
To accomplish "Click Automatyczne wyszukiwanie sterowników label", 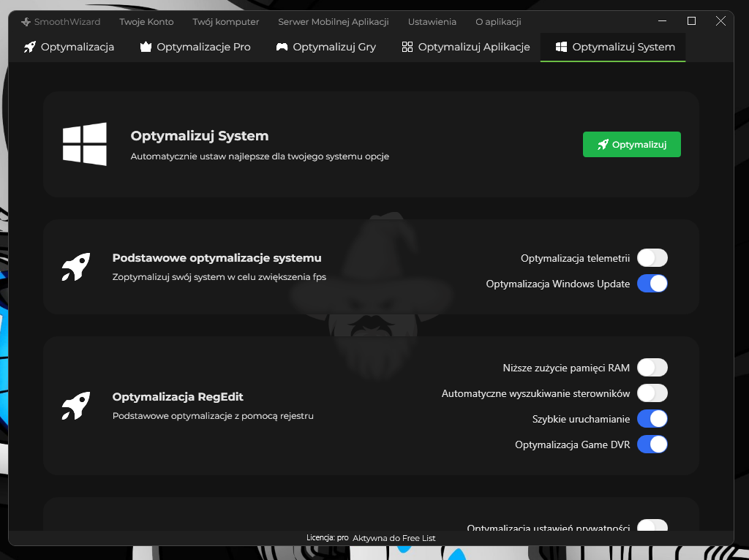I will (535, 394).
